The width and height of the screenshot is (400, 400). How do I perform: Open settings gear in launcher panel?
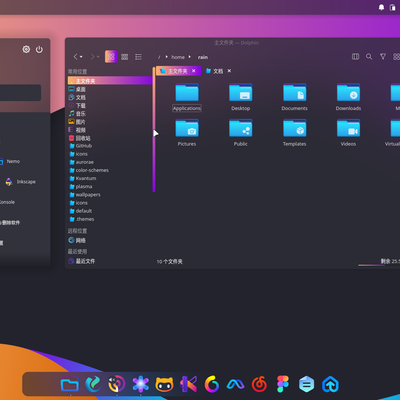click(26, 49)
